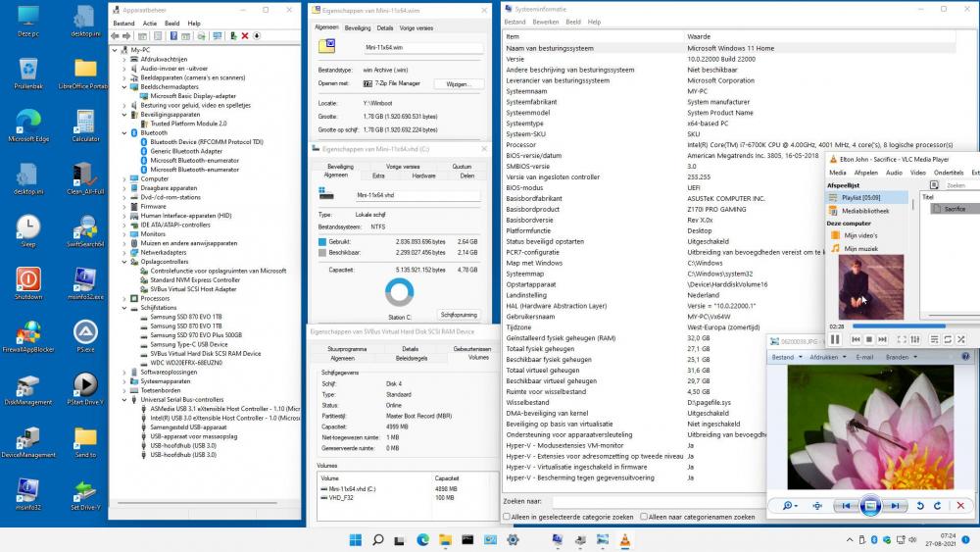Start slideshow in the photo viewer
980x552 pixels.
click(869, 505)
